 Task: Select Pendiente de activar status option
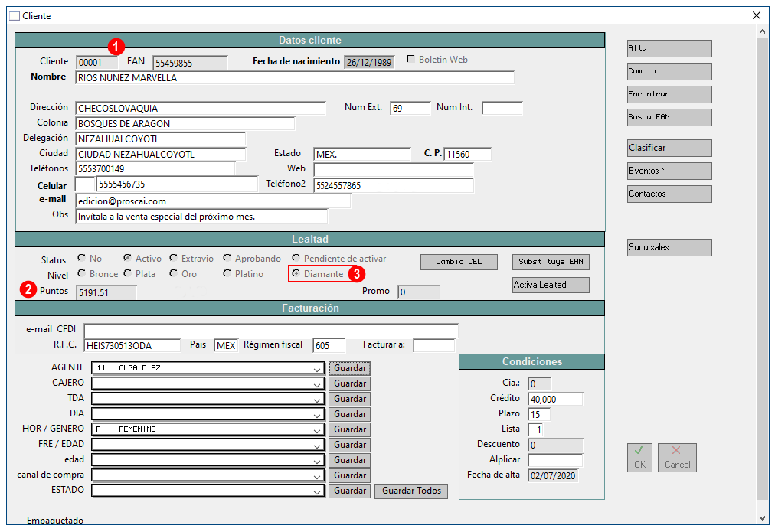coord(296,258)
